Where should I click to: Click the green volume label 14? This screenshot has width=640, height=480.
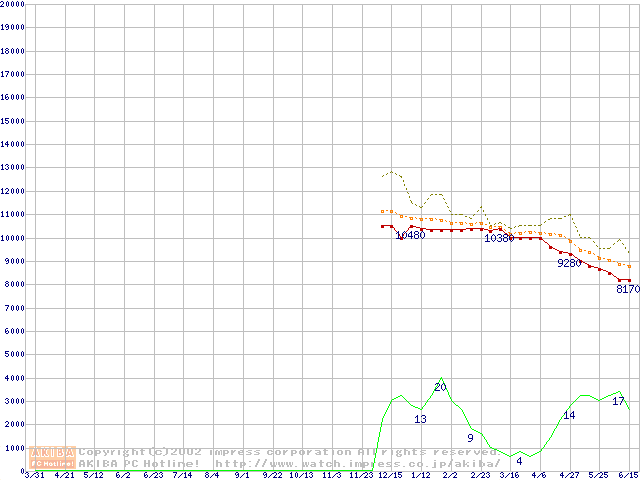click(569, 415)
